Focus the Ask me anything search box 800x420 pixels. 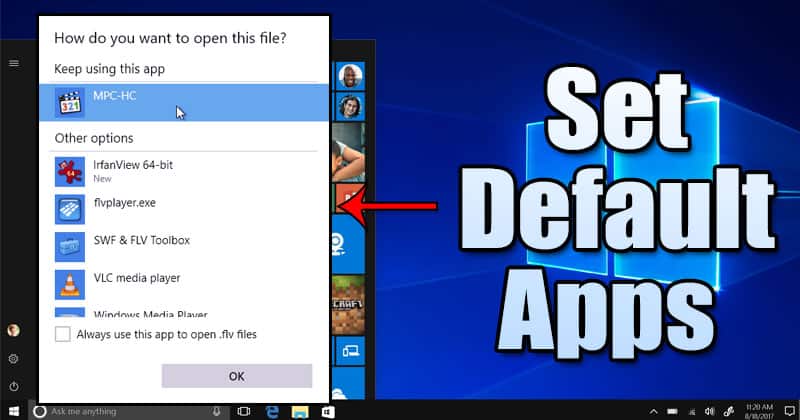[128, 411]
